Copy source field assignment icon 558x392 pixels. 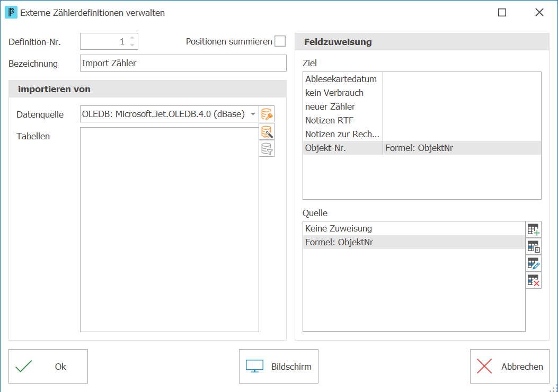534,246
